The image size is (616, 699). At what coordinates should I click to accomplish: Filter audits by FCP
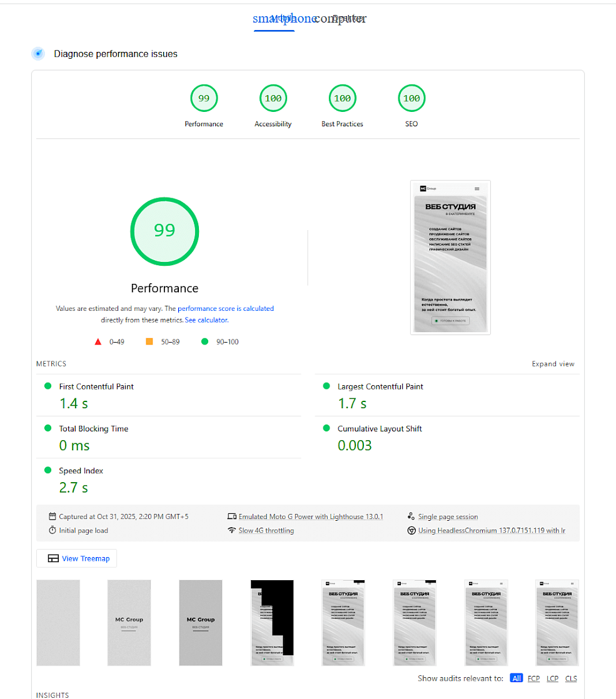[533, 678]
